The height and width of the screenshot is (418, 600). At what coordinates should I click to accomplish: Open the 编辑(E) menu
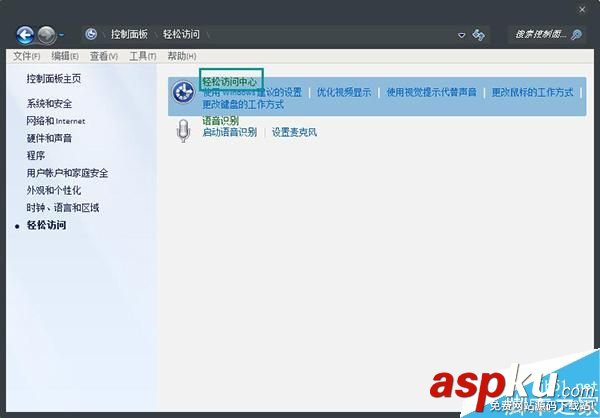click(x=65, y=56)
